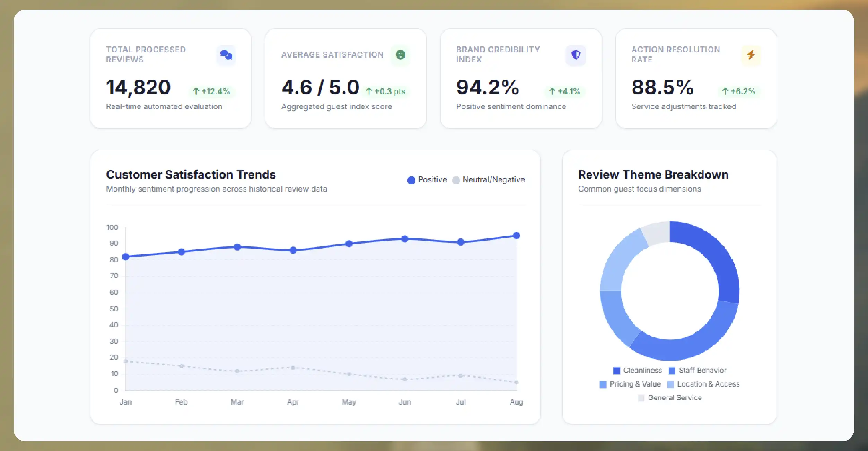The width and height of the screenshot is (868, 451).
Task: Click the +0.3 pts change badge
Action: point(385,91)
